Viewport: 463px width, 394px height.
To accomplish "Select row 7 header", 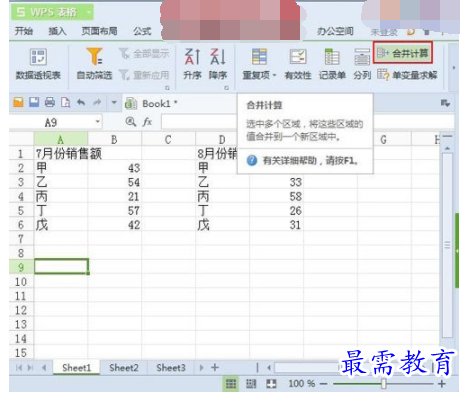I will pyautogui.click(x=21, y=239).
